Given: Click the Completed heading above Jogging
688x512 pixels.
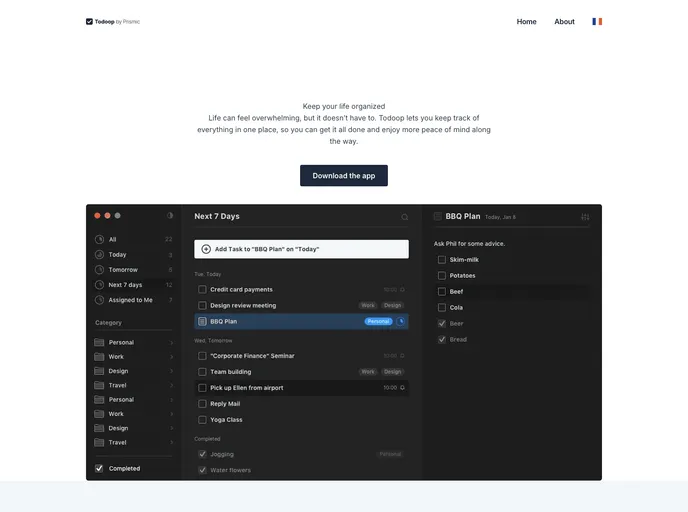Looking at the screenshot, I should pos(207,439).
